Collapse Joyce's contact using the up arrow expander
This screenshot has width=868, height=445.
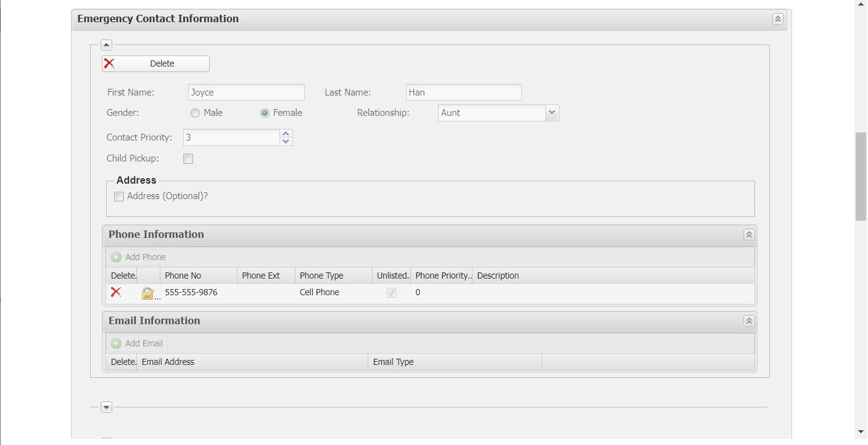tap(106, 44)
